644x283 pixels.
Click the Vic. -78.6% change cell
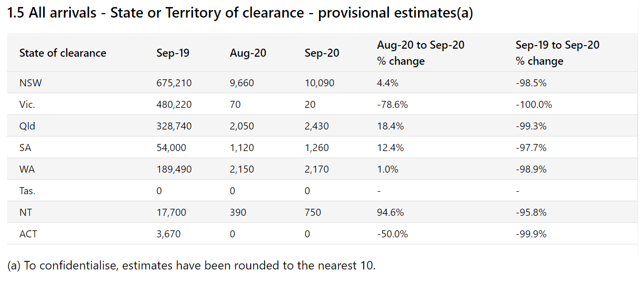(392, 105)
